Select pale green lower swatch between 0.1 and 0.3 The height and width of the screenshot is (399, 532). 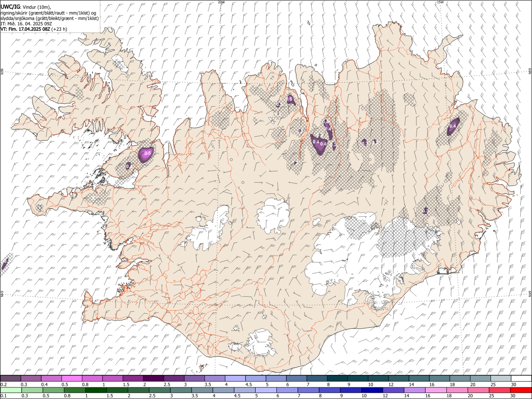point(10,390)
